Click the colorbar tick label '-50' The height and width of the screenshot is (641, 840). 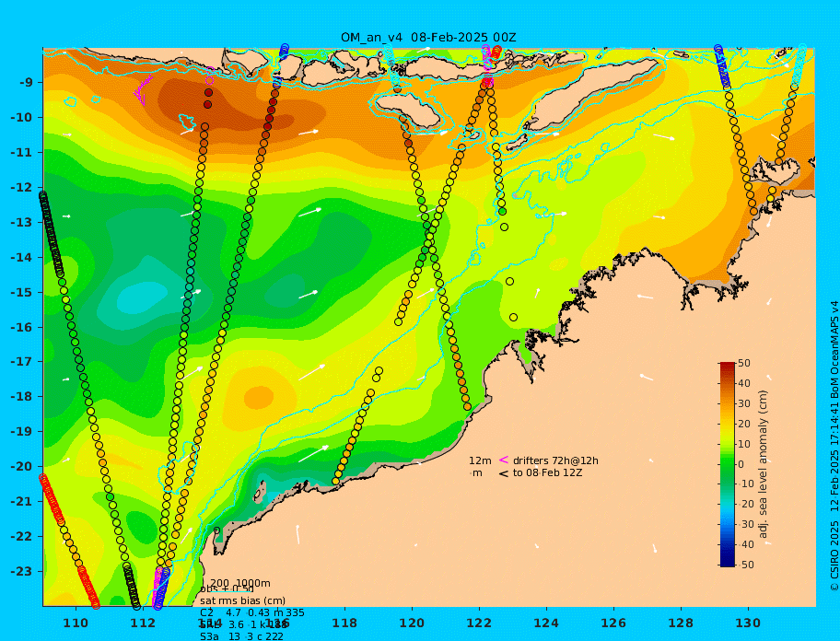pos(745,565)
